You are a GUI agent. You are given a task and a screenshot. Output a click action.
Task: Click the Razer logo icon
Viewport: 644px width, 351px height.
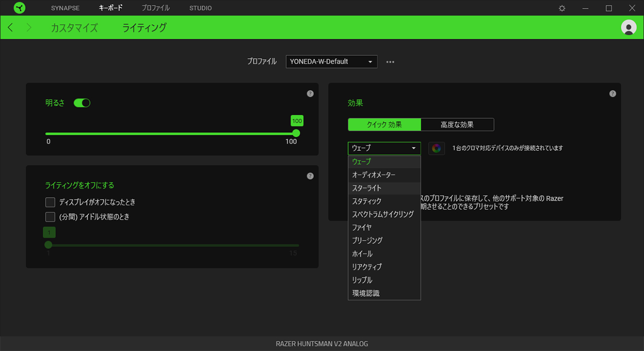coord(20,8)
